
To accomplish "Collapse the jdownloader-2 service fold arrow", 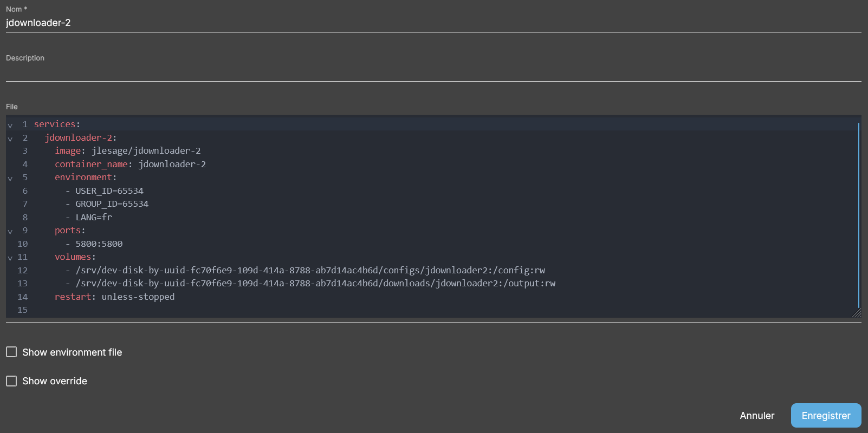I will [10, 139].
